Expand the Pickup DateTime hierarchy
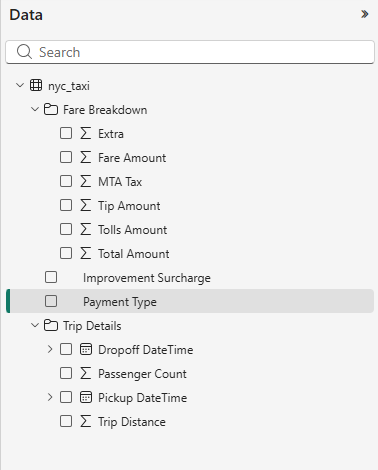Viewport: 378px width, 470px height. (50, 397)
